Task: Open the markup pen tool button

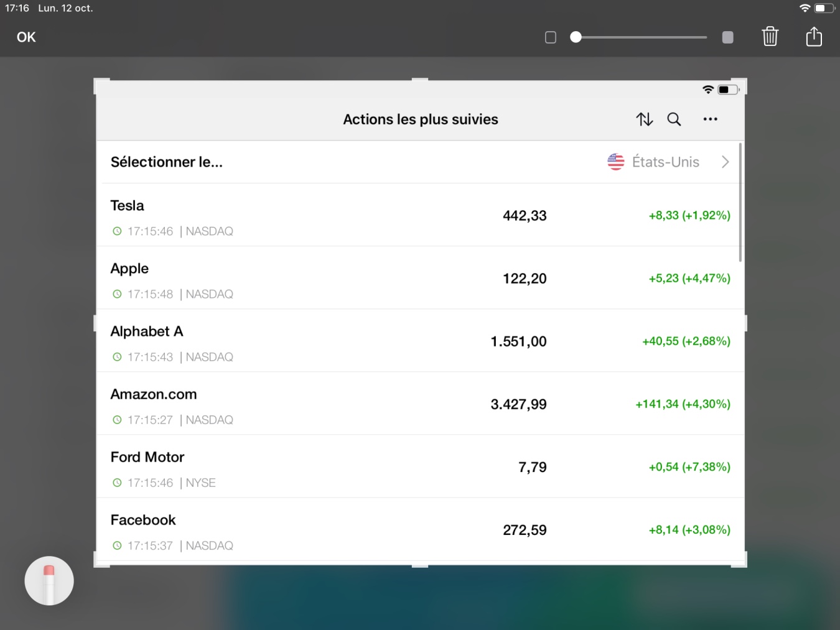Action: (49, 581)
